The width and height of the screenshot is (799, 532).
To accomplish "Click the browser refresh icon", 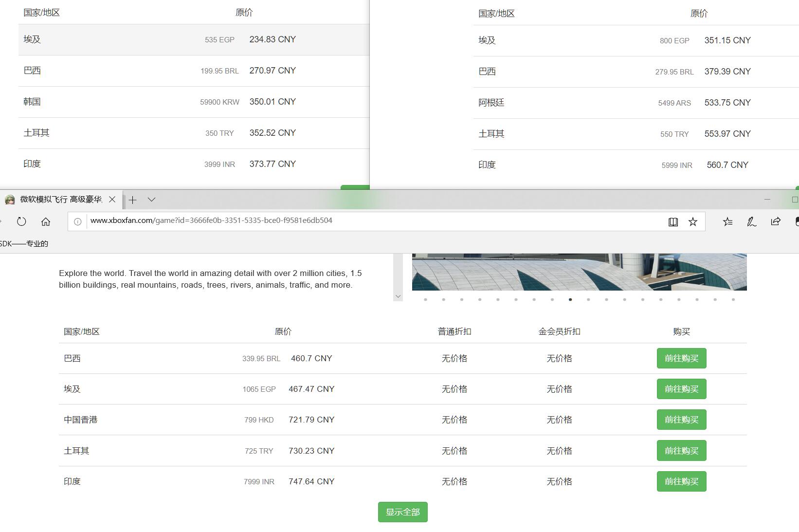I will click(x=21, y=221).
